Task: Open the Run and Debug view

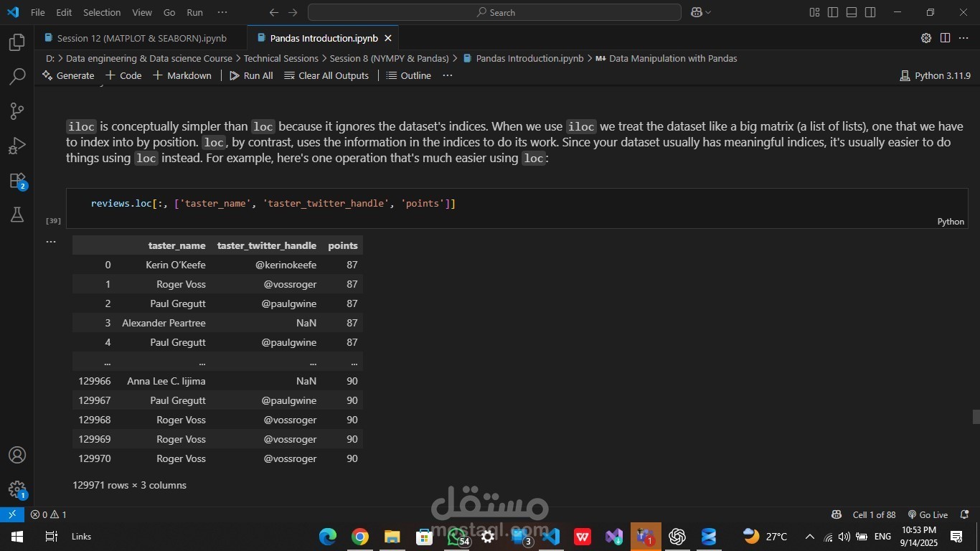Action: [17, 146]
